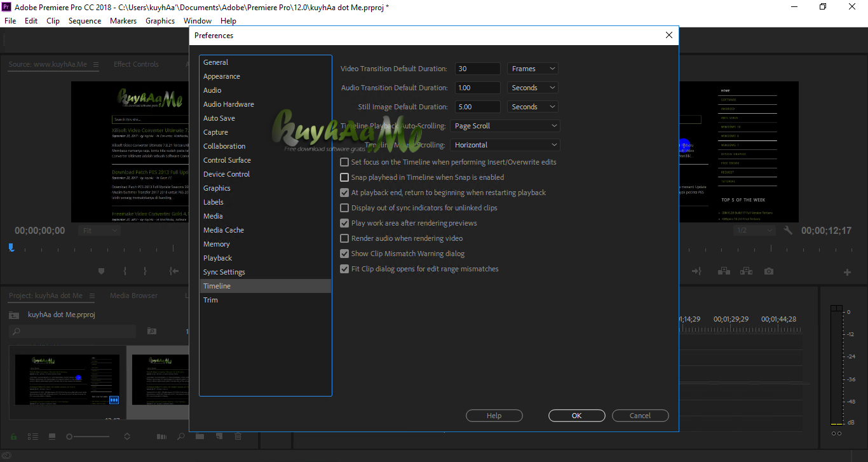Open the Page Scroll auto-scrolling dropdown
Image resolution: width=868 pixels, height=462 pixels.
[x=505, y=126]
